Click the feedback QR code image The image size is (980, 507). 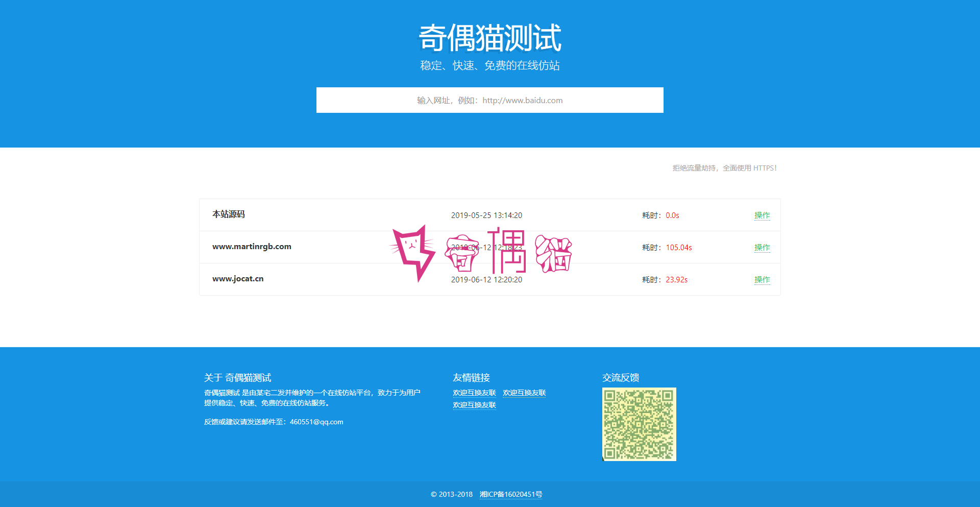tap(639, 424)
